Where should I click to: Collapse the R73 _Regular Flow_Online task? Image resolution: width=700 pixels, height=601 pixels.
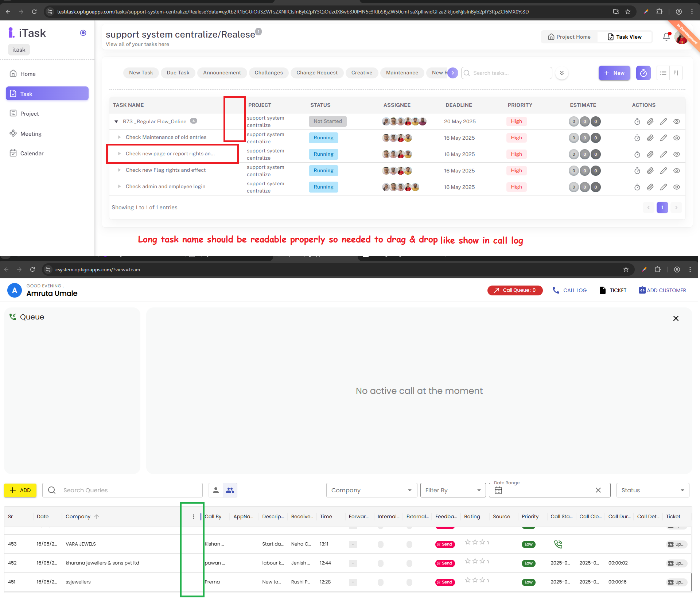pyautogui.click(x=116, y=121)
